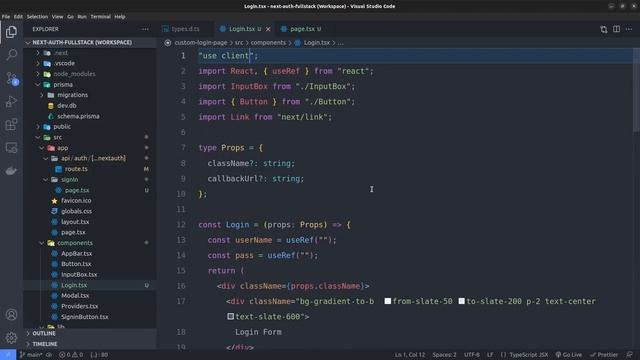Open the Docker view icon

pyautogui.click(x=11, y=171)
